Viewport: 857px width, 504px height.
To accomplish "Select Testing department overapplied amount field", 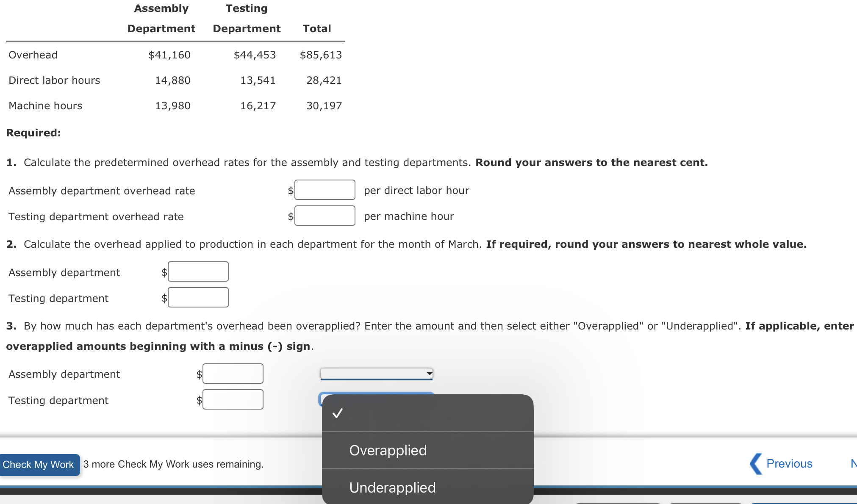I will 233,400.
